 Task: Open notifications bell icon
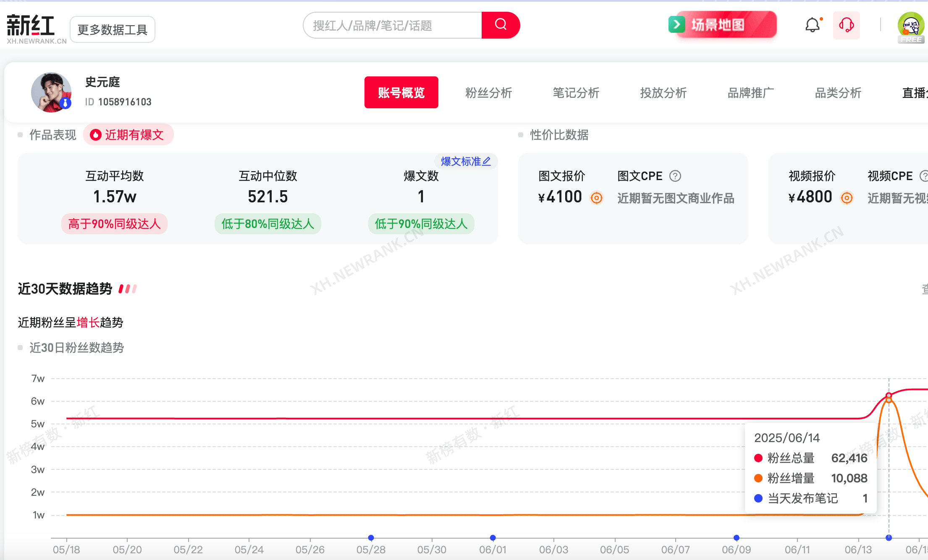[x=813, y=25]
